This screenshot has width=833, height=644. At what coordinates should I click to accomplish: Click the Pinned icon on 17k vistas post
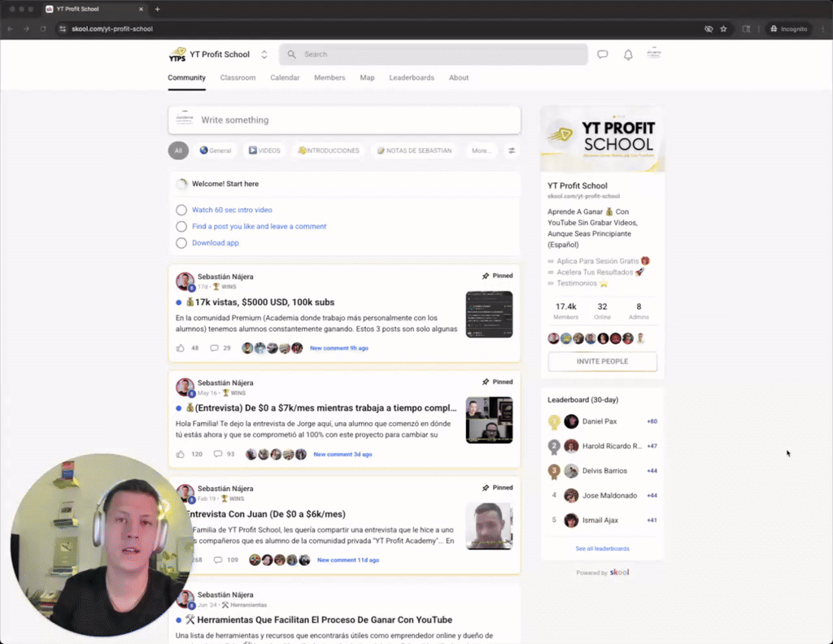pos(485,276)
